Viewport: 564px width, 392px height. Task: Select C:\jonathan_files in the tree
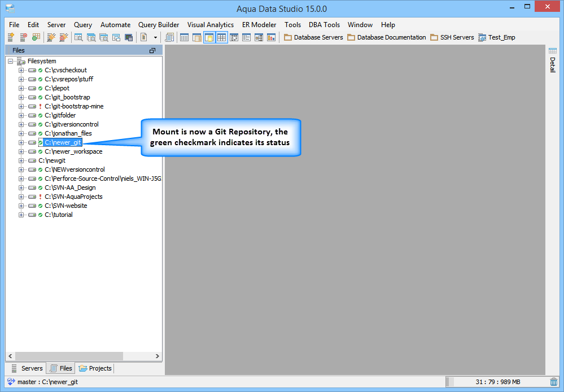68,133
